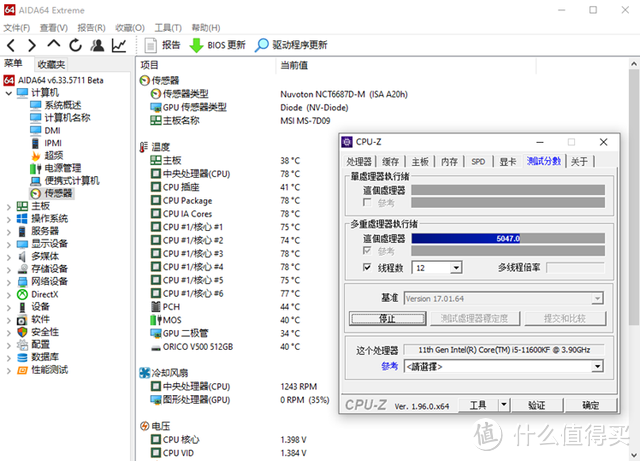Screen dimensions: 640x461
Task: Collapse the 计算机 tree node
Action: coord(9,93)
